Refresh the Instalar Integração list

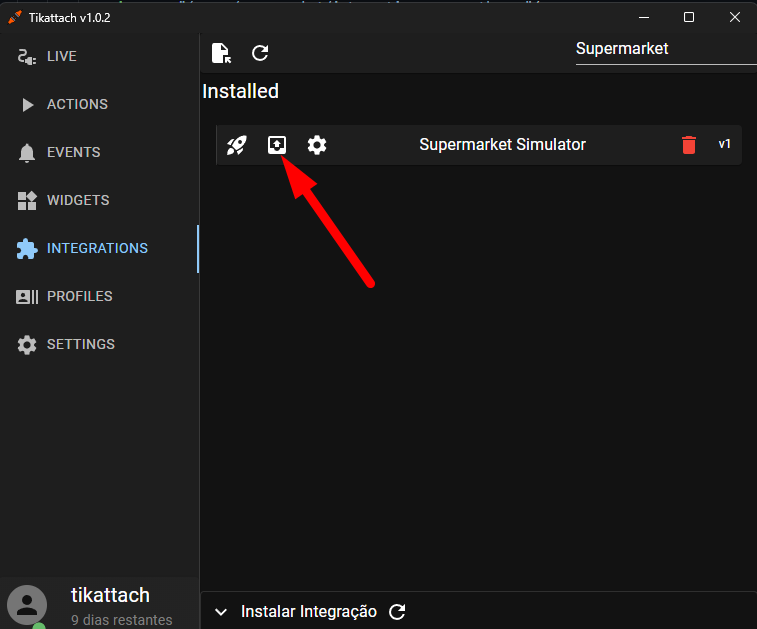click(x=397, y=612)
